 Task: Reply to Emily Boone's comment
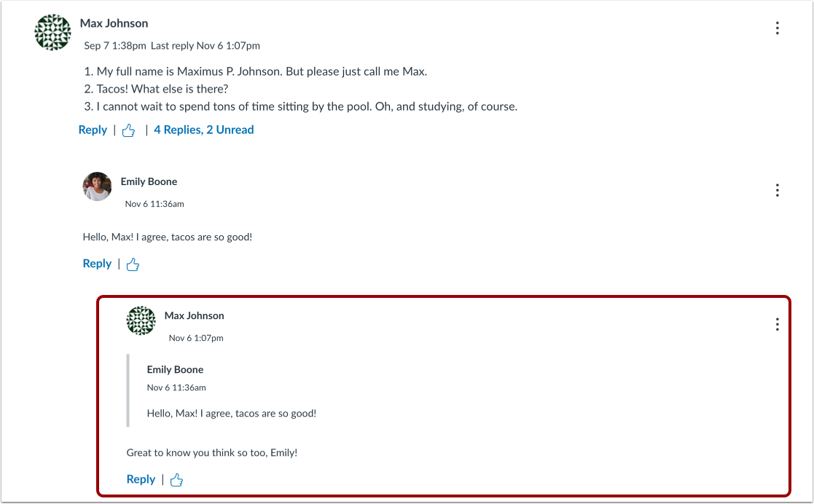(x=97, y=264)
